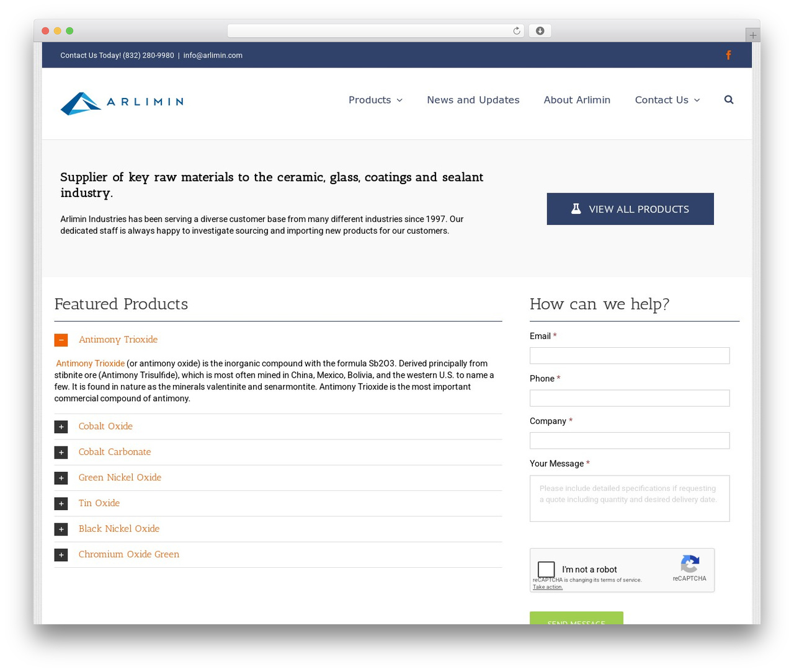Viewport: 794px width, 672px height.
Task: Click the Cobalt Oxide product title
Action: [105, 427]
